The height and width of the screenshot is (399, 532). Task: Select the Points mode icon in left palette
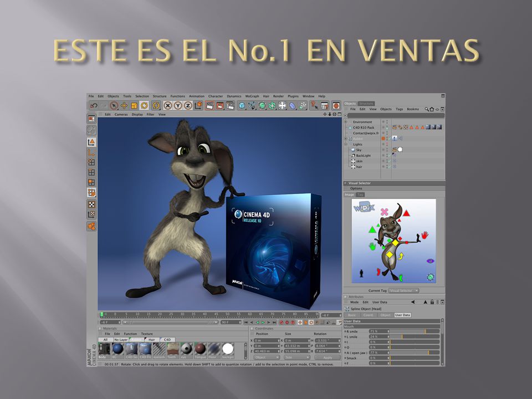[x=91, y=162]
